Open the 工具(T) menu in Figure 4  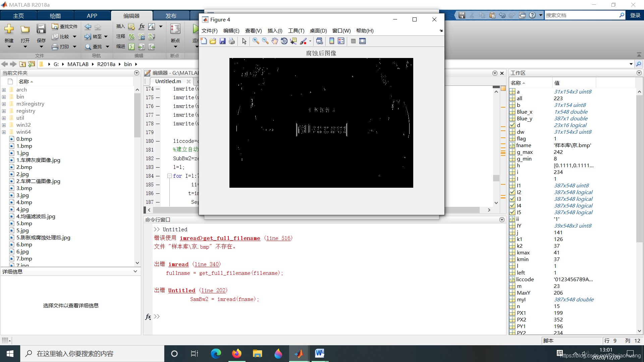point(296,31)
